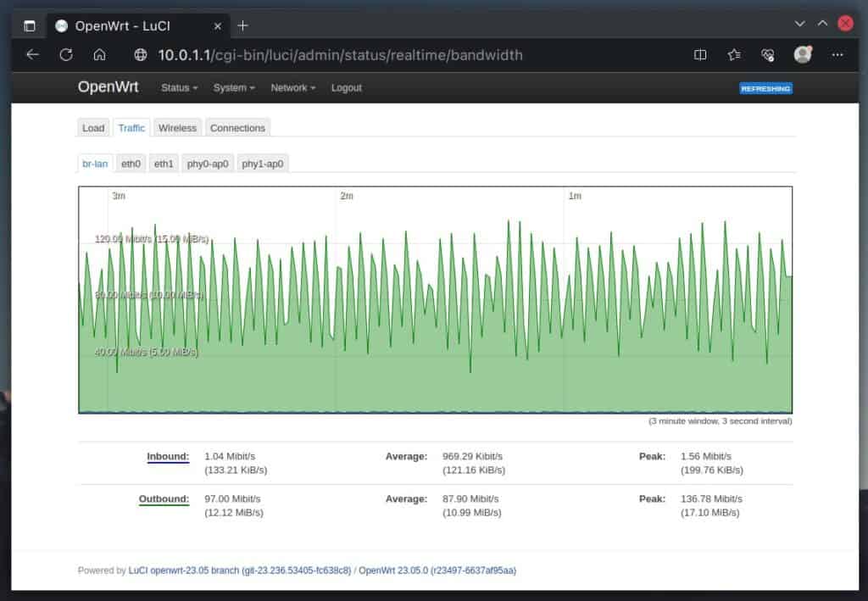The width and height of the screenshot is (868, 601).
Task: Switch to the Wireless tab
Action: click(x=177, y=128)
